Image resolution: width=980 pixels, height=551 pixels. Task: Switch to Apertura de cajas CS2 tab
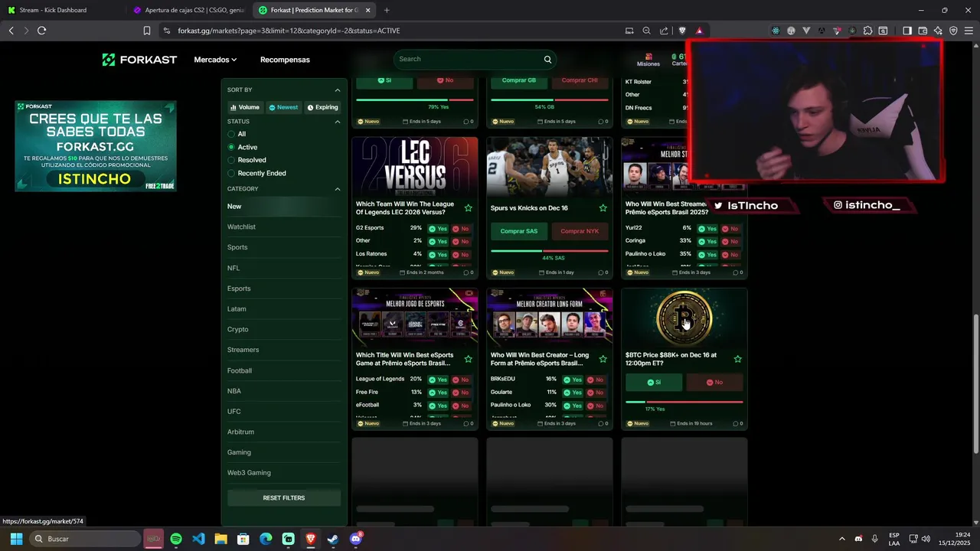[x=190, y=10]
